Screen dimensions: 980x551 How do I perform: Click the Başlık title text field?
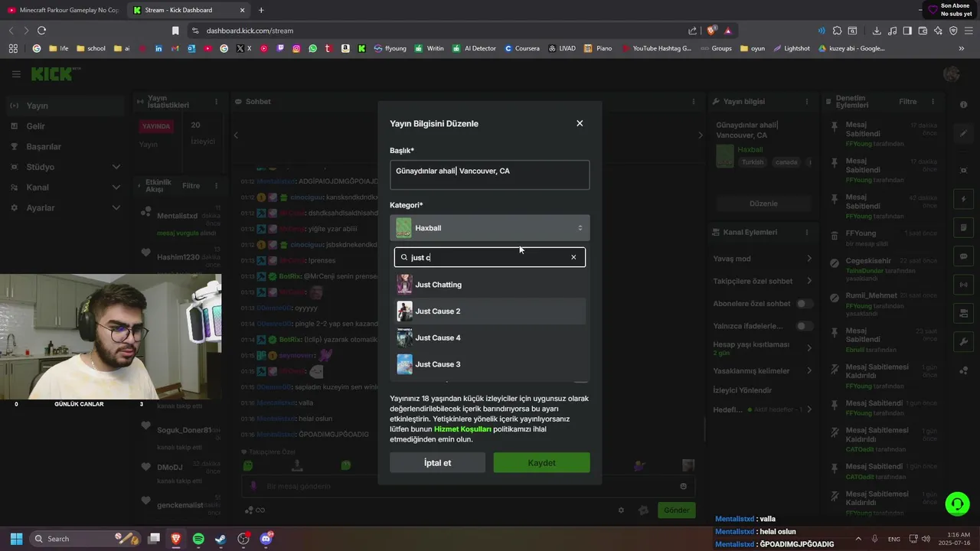click(490, 174)
